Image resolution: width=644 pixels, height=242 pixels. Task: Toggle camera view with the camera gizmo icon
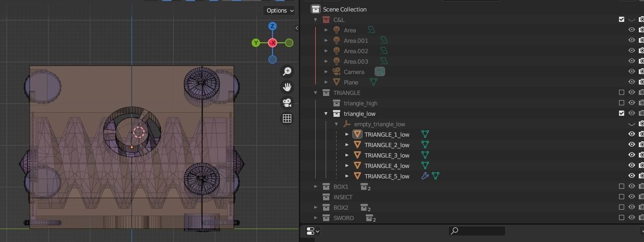[287, 103]
